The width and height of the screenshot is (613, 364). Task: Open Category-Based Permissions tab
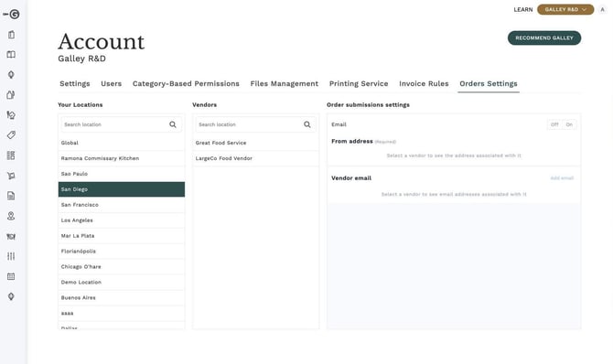pyautogui.click(x=186, y=83)
